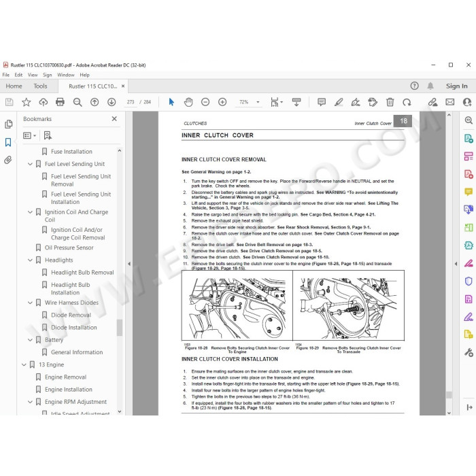Zoom out with the minus icon
The width and height of the screenshot is (476, 476).
[x=205, y=102]
